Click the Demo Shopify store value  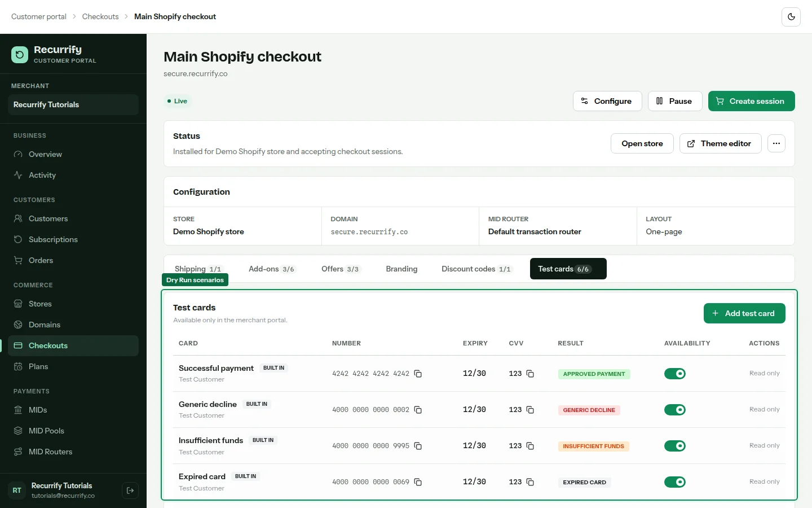209,231
